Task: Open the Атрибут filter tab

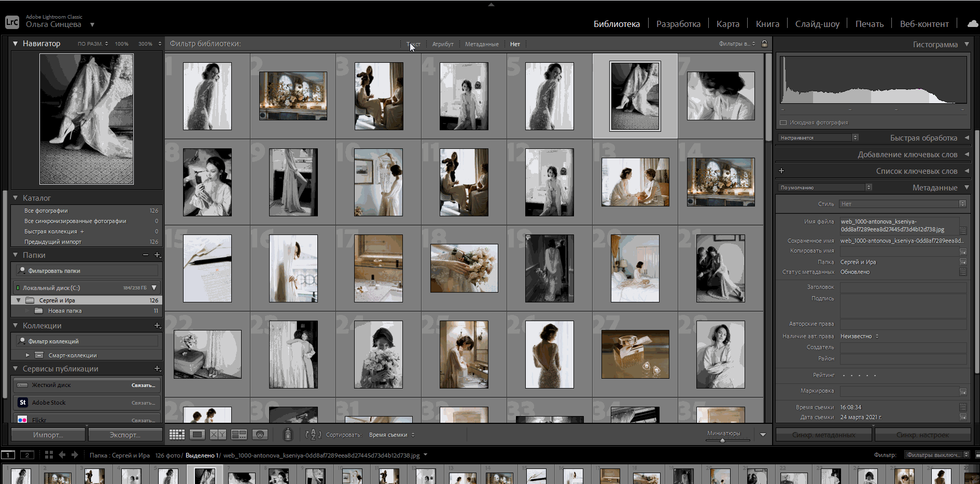Action: coord(443,44)
